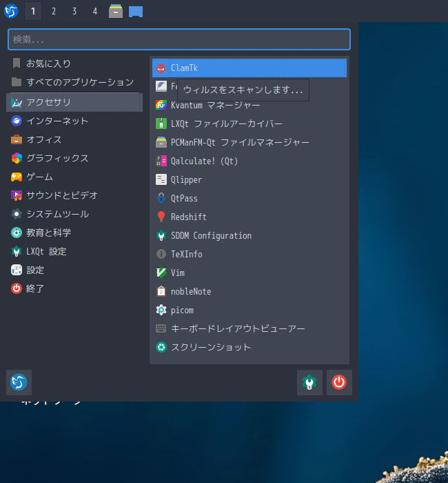Screen dimensions: 448x483
Task: Click the search field at top of menu
Action: (x=179, y=39)
